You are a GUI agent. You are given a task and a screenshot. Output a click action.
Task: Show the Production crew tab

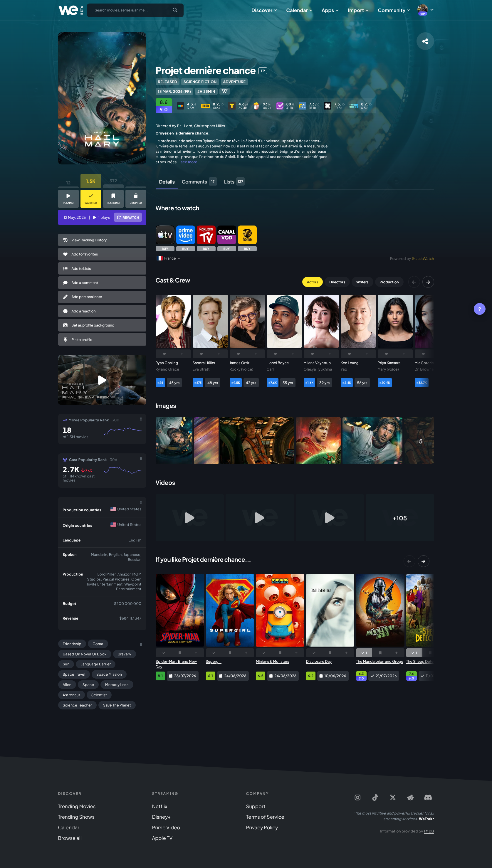tap(389, 282)
